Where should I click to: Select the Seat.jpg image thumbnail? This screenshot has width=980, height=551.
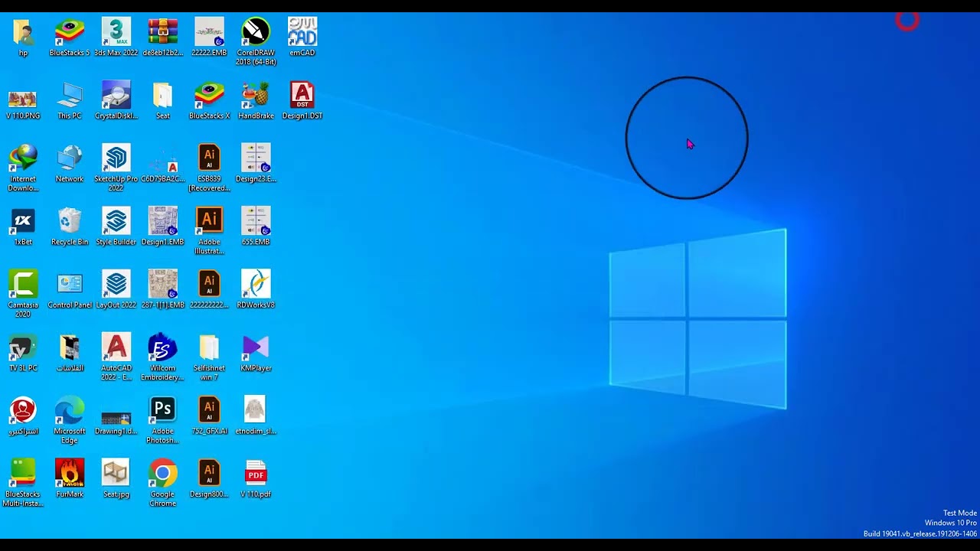point(116,473)
